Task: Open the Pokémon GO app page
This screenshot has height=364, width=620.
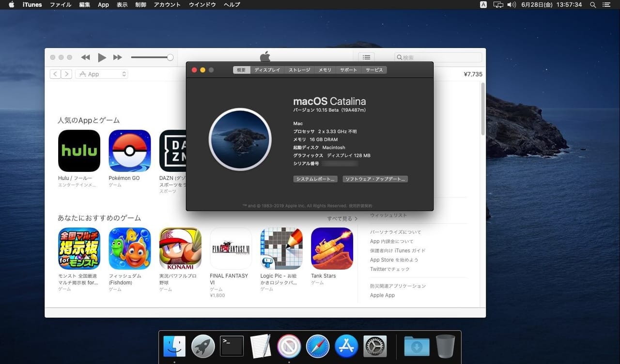Action: (129, 151)
